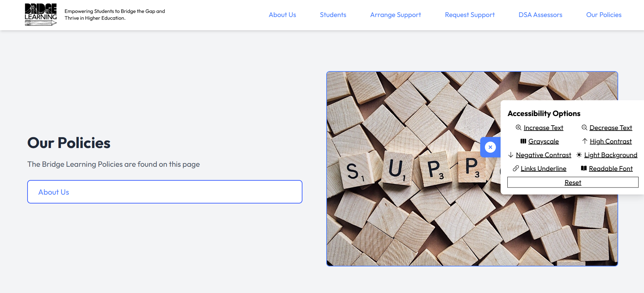Select the Our Policies navigation item
Image resolution: width=644 pixels, height=293 pixels.
click(604, 15)
